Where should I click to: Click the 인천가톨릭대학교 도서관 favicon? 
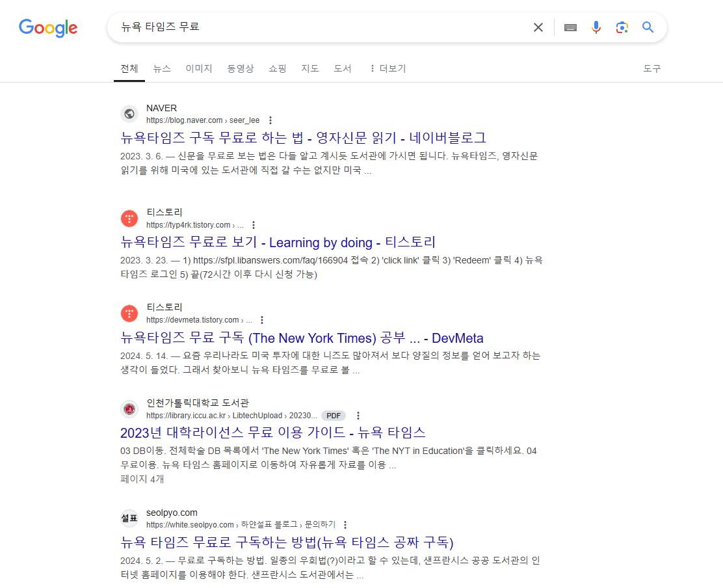(x=129, y=409)
